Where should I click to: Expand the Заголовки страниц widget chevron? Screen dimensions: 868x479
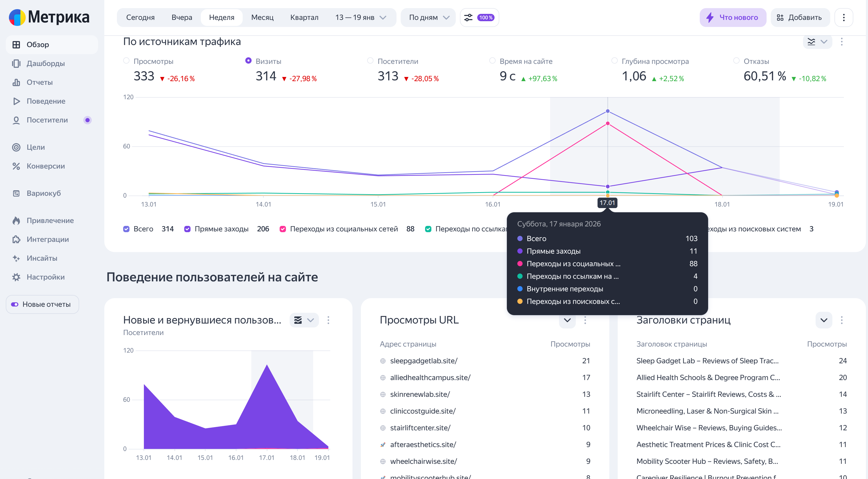pyautogui.click(x=823, y=320)
